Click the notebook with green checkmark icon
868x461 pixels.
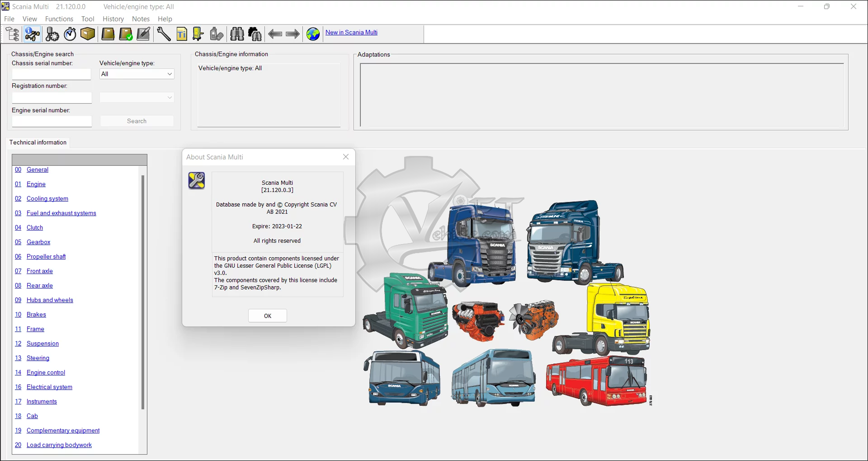coord(126,34)
